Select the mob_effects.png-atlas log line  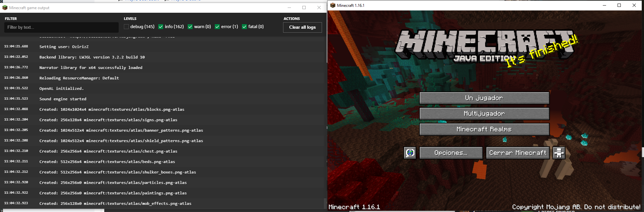tap(162, 204)
